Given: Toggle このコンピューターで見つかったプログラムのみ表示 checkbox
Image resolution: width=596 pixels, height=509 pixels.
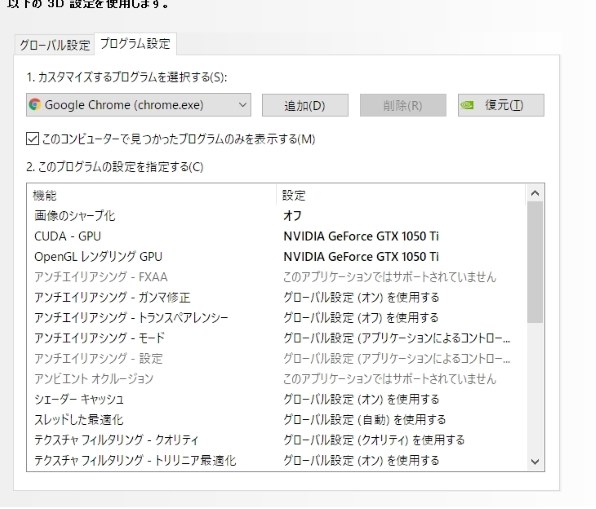Looking at the screenshot, I should (32, 139).
